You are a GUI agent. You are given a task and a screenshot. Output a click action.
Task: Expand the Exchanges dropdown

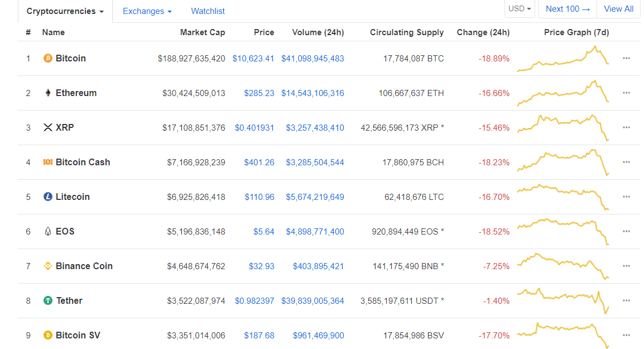(147, 11)
